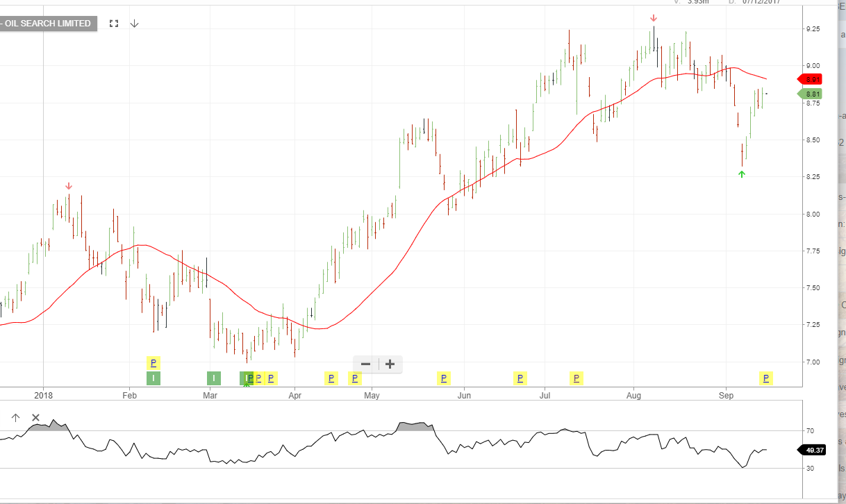Screen dimensions: 846x504
Task: Open the early March green I marker
Action: 214,378
